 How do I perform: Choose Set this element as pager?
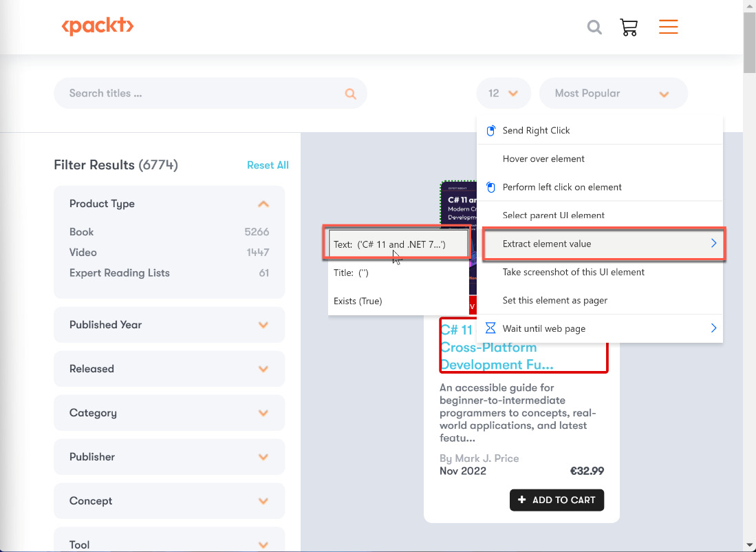click(x=600, y=300)
